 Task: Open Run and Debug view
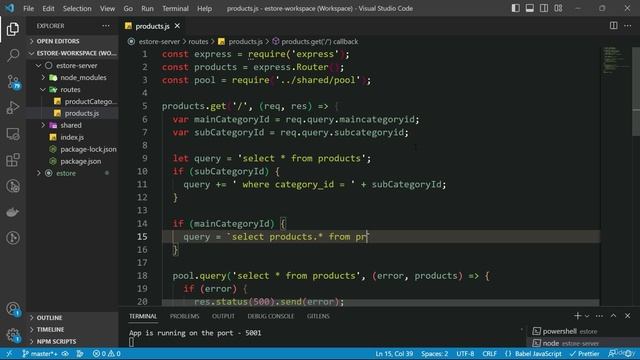[x=13, y=108]
